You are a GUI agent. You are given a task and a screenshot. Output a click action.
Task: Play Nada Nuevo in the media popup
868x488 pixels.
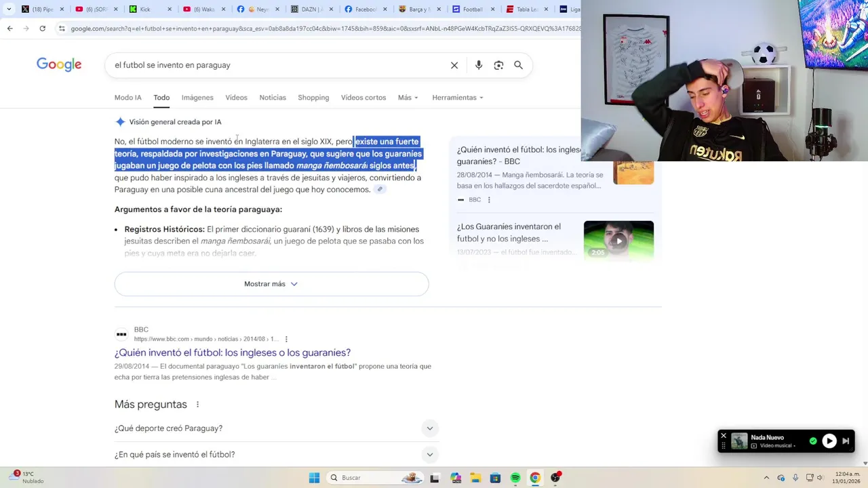(829, 441)
